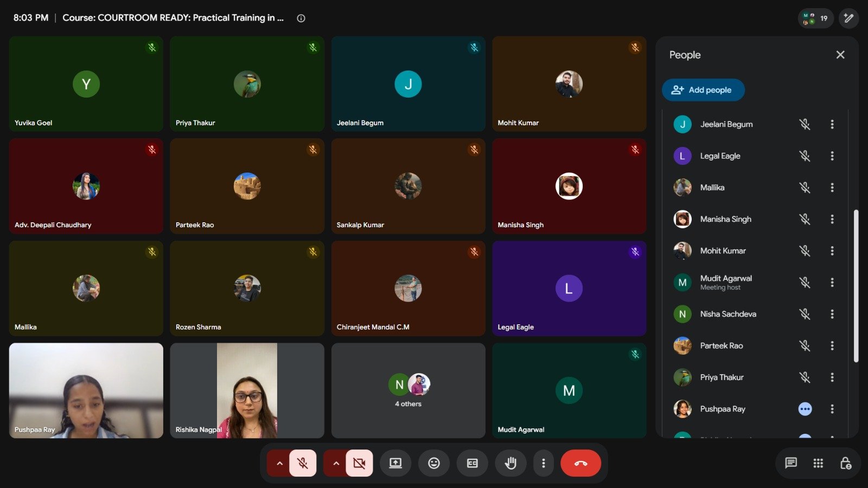Click the Yuvika Goel tile

pos(86,84)
